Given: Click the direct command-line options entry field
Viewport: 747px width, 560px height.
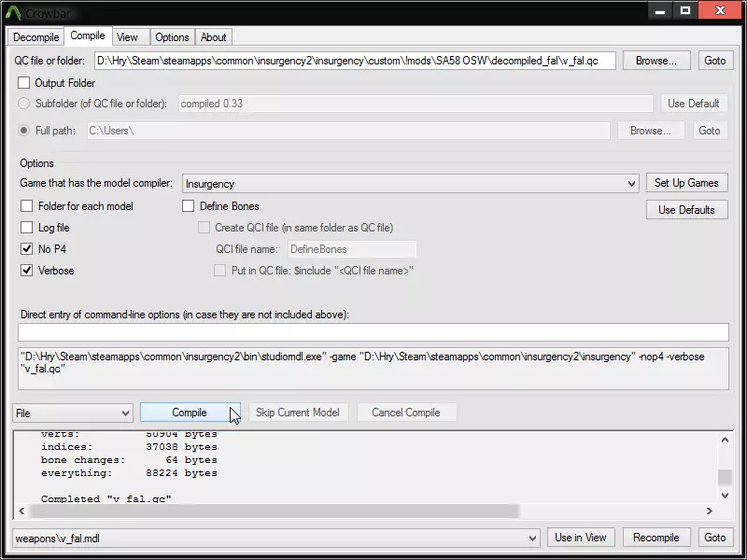Looking at the screenshot, I should pyautogui.click(x=373, y=332).
